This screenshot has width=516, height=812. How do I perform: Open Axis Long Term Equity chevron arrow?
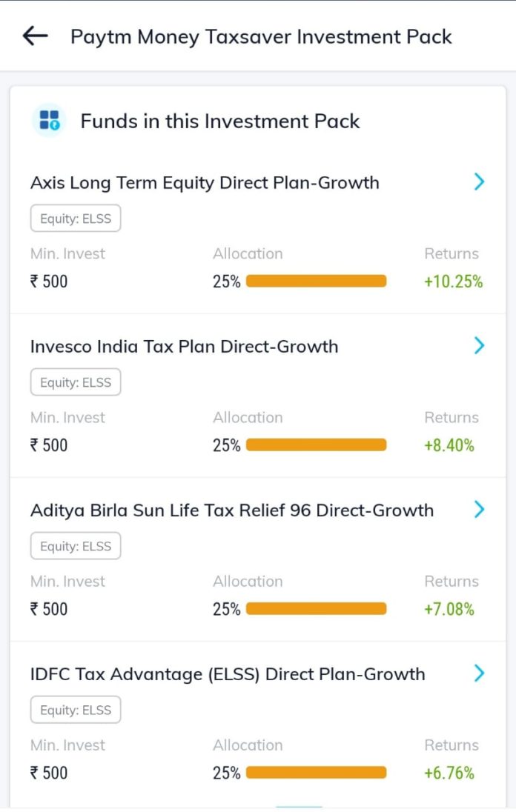[479, 182]
